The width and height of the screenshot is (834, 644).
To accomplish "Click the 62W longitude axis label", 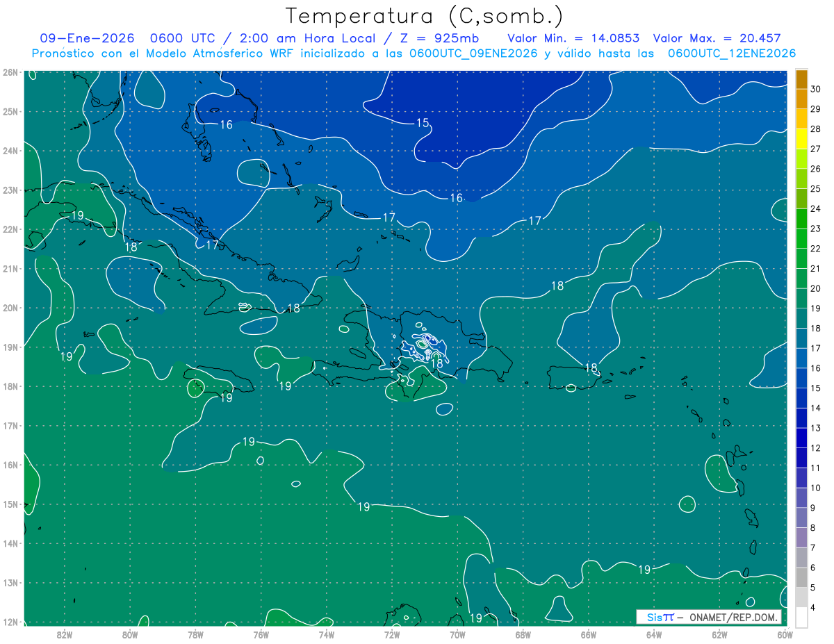I will point(719,634).
